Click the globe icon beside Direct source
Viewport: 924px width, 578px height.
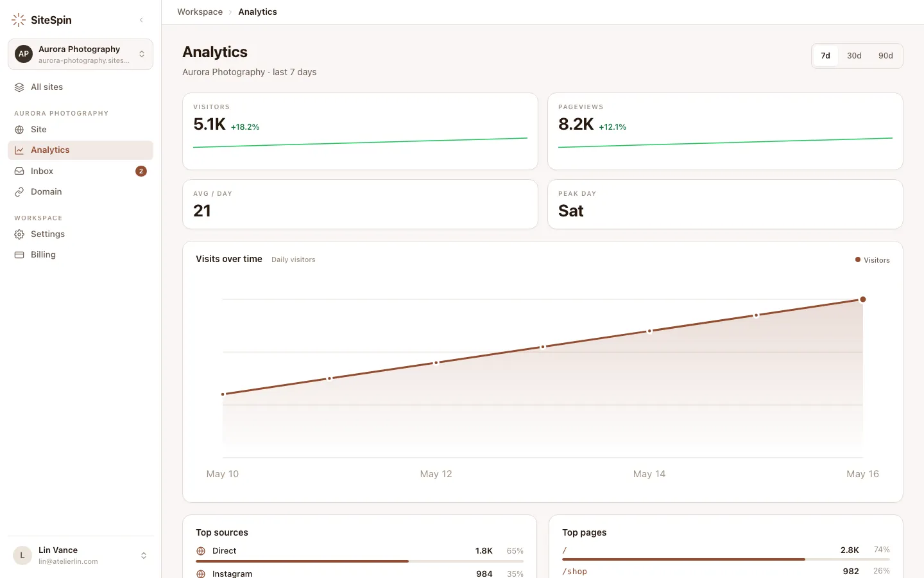tap(201, 551)
